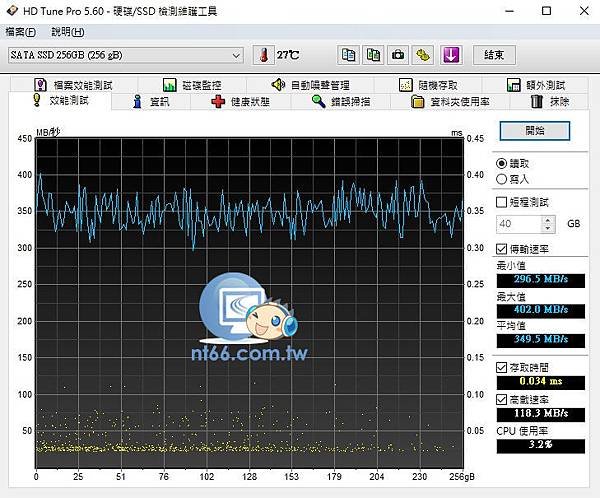The image size is (600, 498).
Task: Minimize the HD Tune Pro window
Action: [x=510, y=11]
